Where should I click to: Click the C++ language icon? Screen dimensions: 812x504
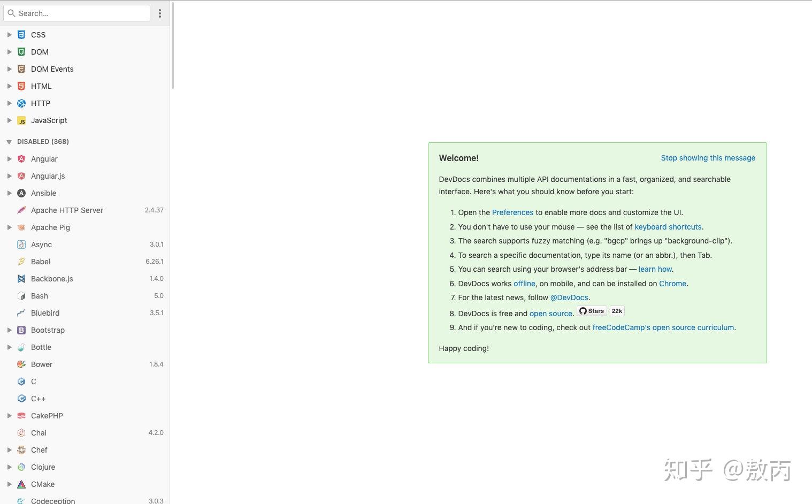[x=21, y=399]
